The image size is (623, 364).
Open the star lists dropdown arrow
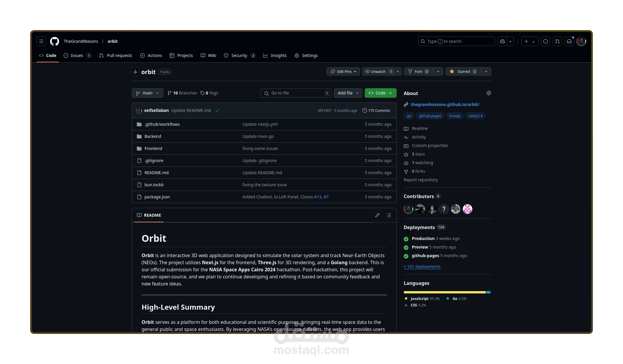click(486, 71)
